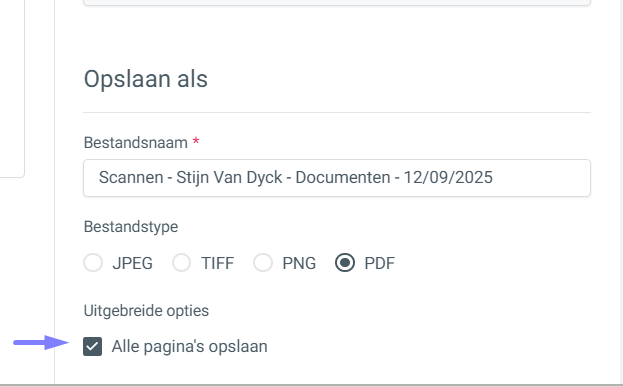Click the JPEG text label
Viewport: 623px width, 387px height.
coord(132,263)
